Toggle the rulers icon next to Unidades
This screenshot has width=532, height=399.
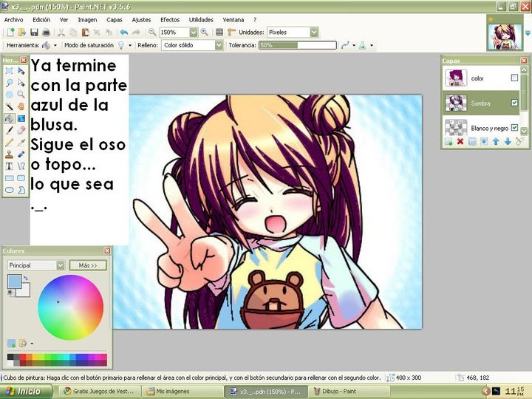(x=231, y=33)
